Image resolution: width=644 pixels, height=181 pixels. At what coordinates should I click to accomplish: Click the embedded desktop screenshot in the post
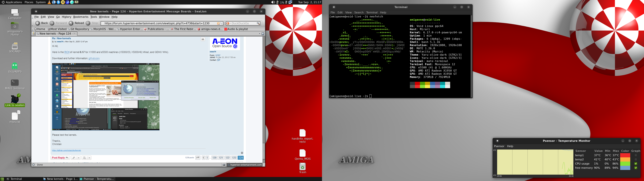pyautogui.click(x=106, y=97)
